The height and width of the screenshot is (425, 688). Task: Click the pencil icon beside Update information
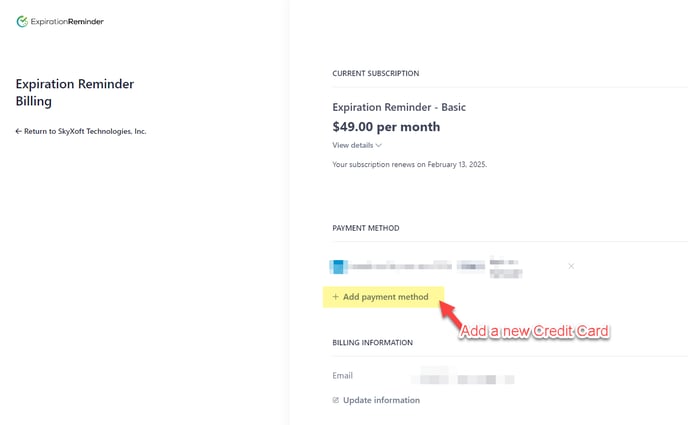[336, 400]
